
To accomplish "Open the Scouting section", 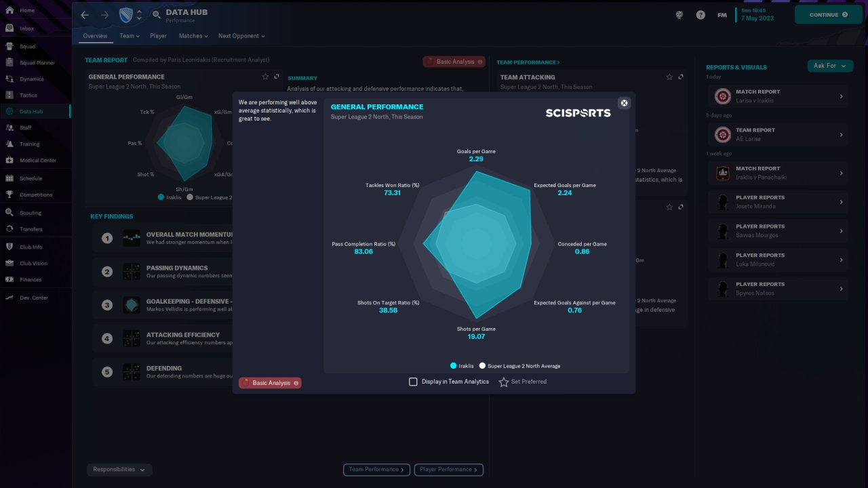I will point(35,213).
